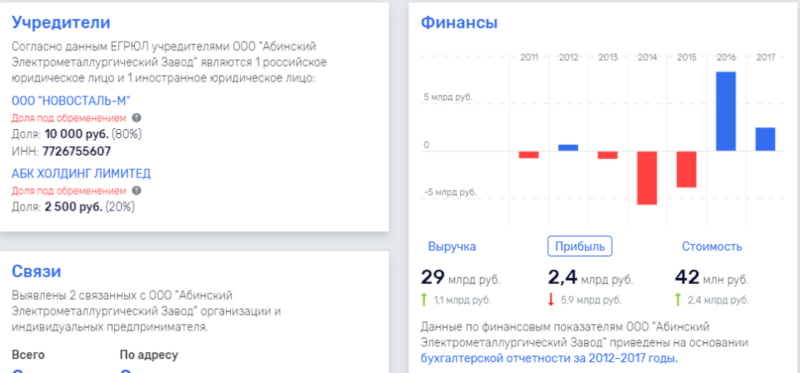The width and height of the screenshot is (800, 373).
Task: Switch the chart to Выручка tab
Action: (452, 247)
